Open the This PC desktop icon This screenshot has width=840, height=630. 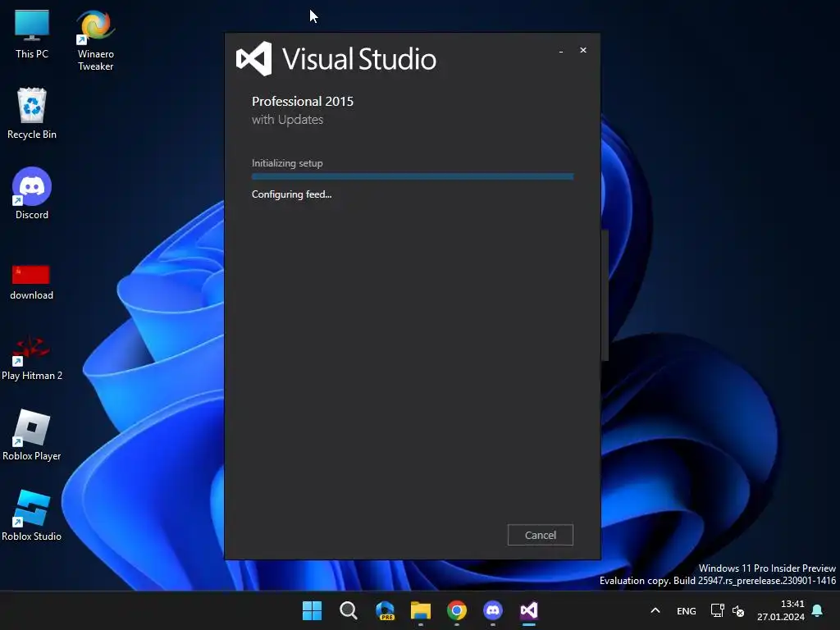tap(32, 34)
